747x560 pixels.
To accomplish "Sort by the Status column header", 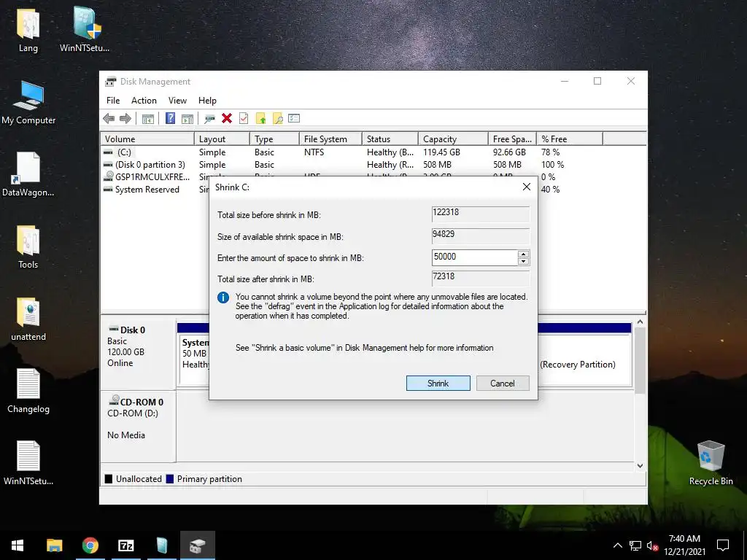I will point(390,139).
